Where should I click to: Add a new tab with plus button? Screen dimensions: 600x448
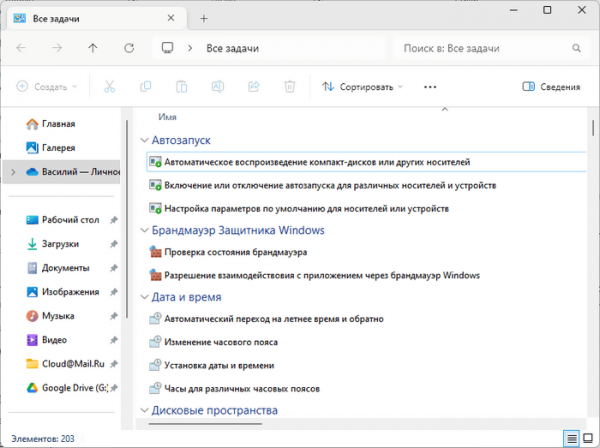tap(204, 18)
